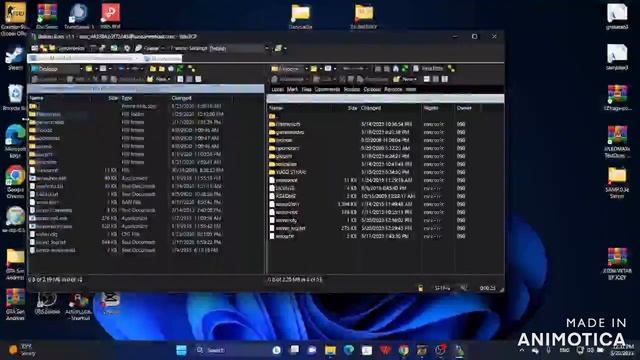
Task: Click the lock icon in status bar
Action: (x=420, y=288)
